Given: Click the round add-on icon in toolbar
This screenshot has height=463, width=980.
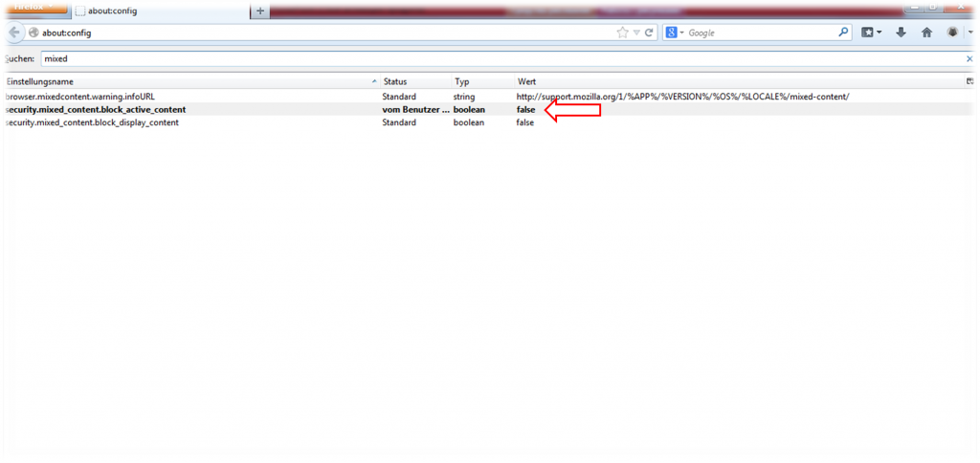Looking at the screenshot, I should click(953, 33).
